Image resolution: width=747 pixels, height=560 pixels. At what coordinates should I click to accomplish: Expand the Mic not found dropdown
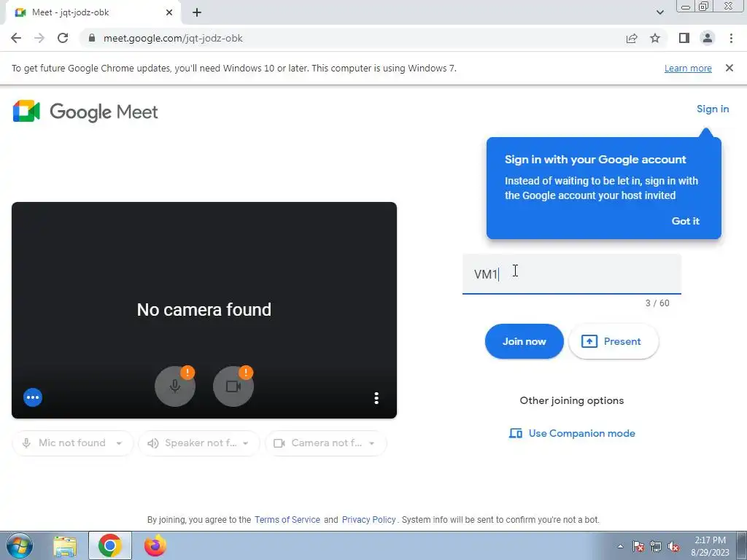(72, 443)
